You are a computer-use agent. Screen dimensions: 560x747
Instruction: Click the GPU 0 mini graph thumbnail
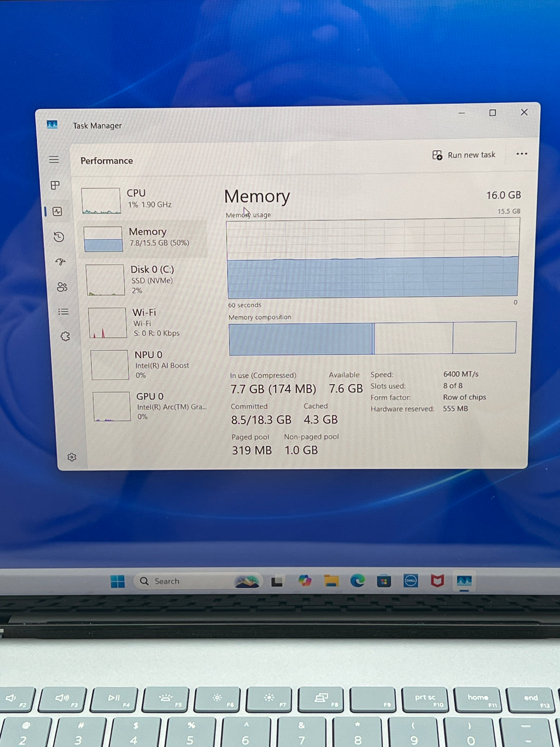pyautogui.click(x=112, y=407)
